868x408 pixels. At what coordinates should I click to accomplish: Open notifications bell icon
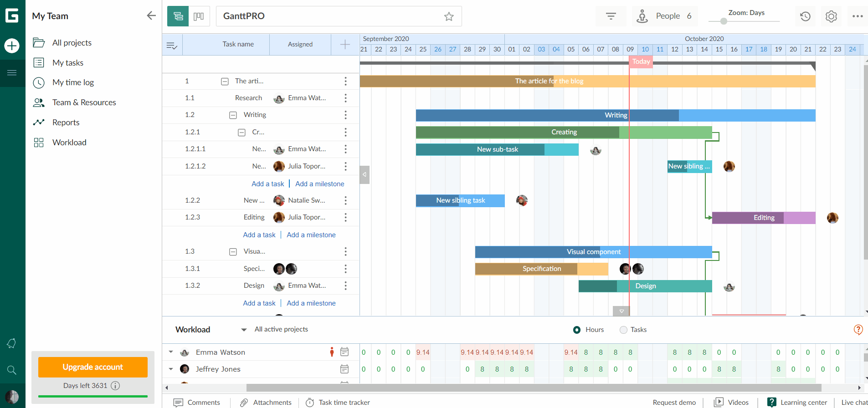(12, 343)
